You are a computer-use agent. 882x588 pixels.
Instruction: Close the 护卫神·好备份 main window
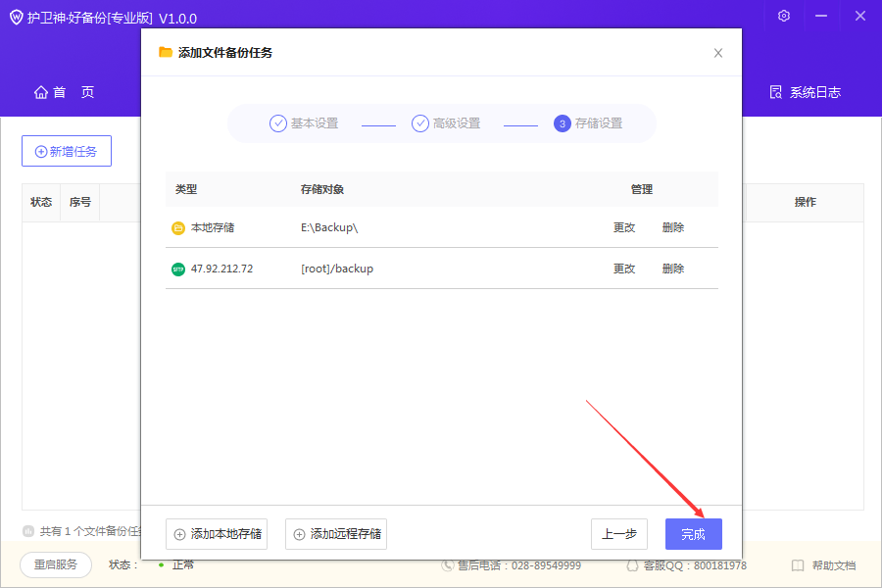click(x=860, y=16)
